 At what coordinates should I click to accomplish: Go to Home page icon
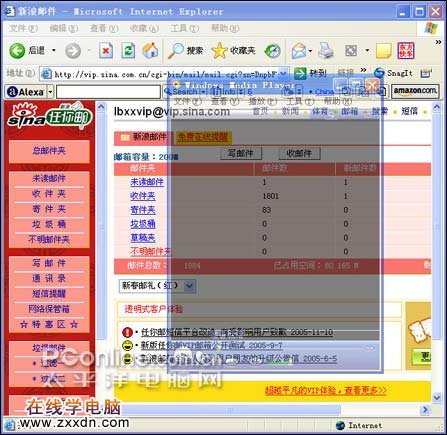(x=150, y=51)
